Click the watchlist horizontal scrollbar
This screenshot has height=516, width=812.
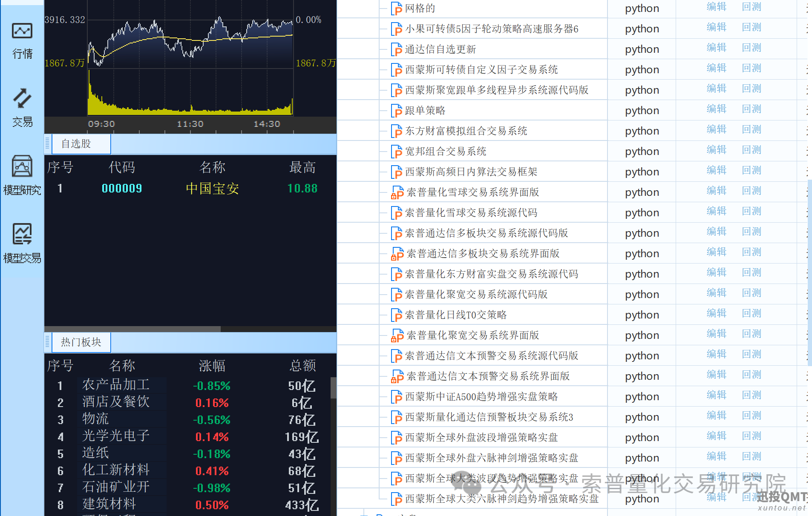(132, 329)
